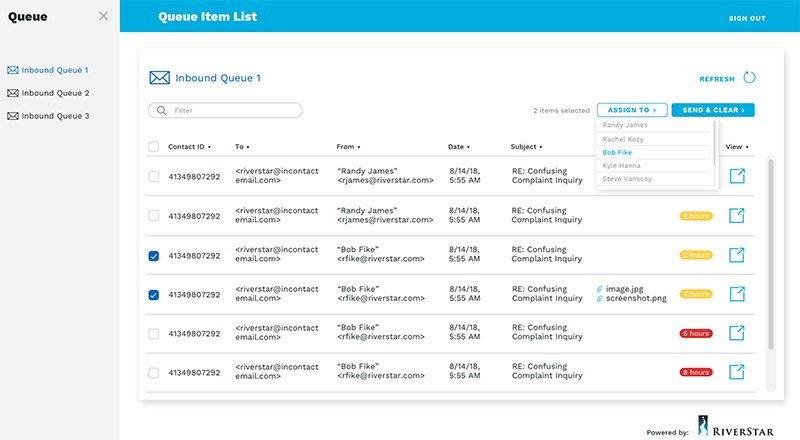This screenshot has height=440, width=800.
Task: Open view icon for Randy James 2 hours row
Action: 737,215
